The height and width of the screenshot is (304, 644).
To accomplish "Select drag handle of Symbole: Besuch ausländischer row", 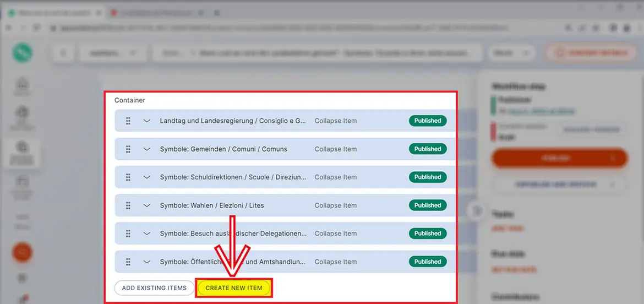I will (128, 234).
